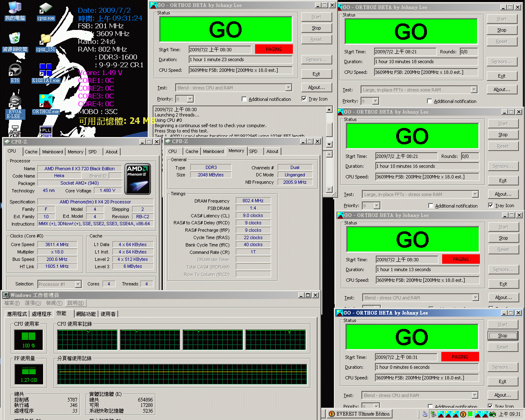Click the AMD Phenom II logo in CPU-Z
The image size is (525, 420).
click(x=138, y=179)
